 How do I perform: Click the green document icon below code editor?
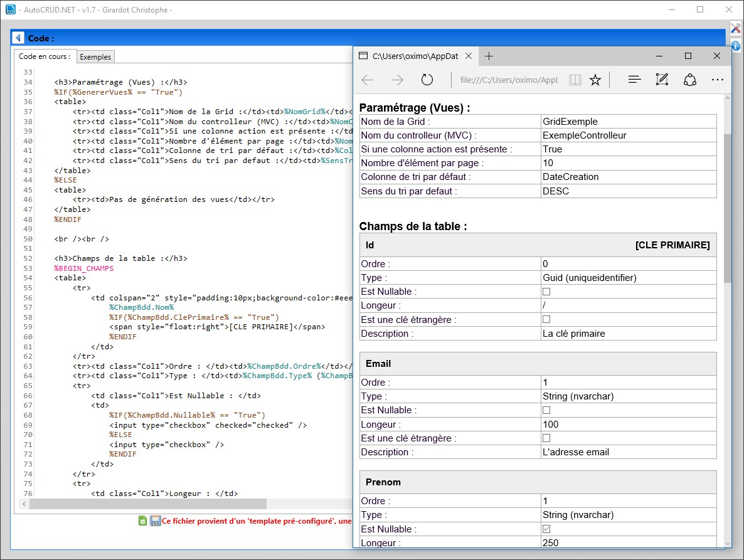(x=142, y=520)
